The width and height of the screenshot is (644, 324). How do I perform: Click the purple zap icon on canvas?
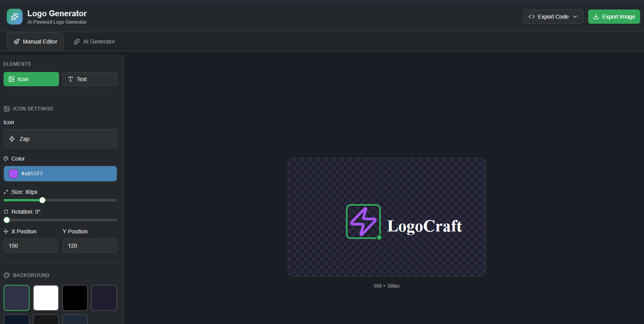pos(363,222)
